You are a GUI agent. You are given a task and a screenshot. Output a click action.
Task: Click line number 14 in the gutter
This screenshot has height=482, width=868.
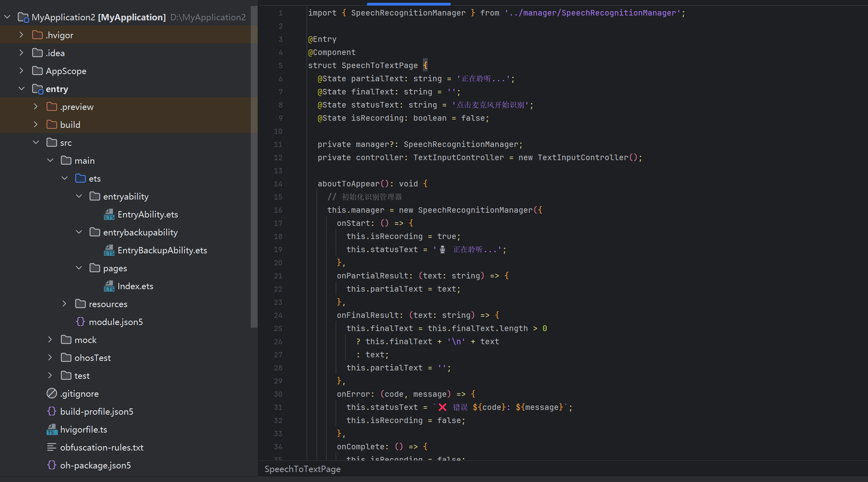pyautogui.click(x=278, y=184)
